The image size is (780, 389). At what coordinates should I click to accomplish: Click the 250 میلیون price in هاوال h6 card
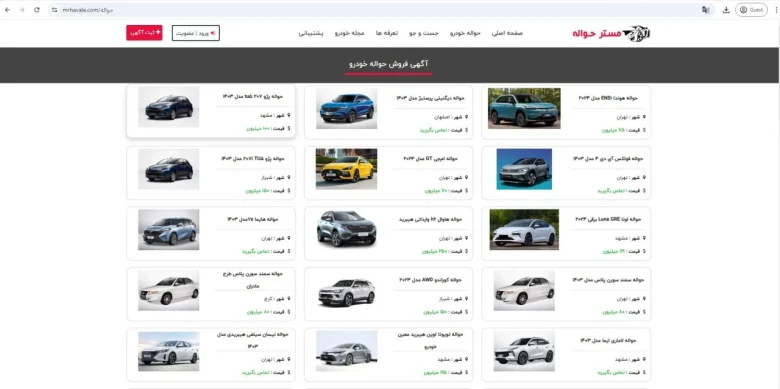coord(435,251)
